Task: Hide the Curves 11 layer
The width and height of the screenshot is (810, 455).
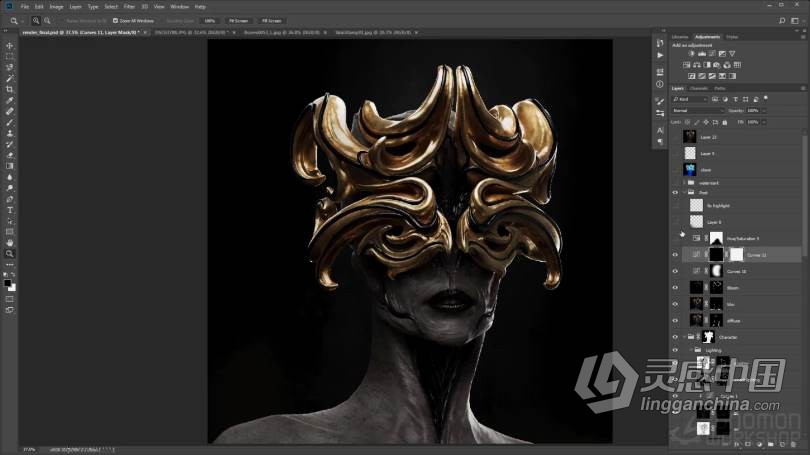Action: (675, 255)
